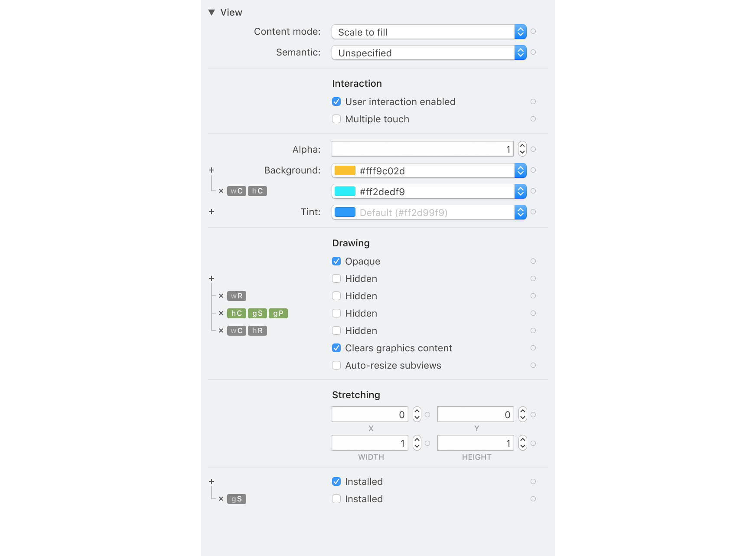The height and width of the screenshot is (556, 756).
Task: Open the Semantic dropdown
Action: pos(520,52)
